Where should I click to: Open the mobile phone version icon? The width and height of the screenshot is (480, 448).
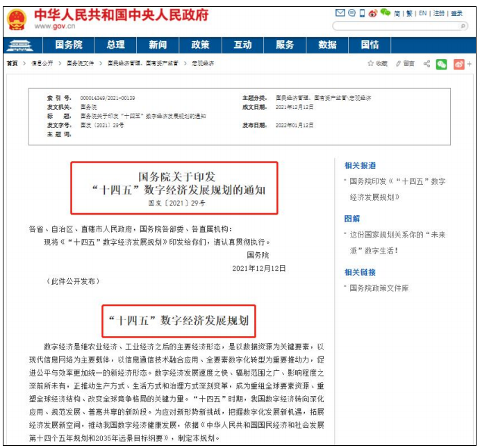click(x=362, y=13)
